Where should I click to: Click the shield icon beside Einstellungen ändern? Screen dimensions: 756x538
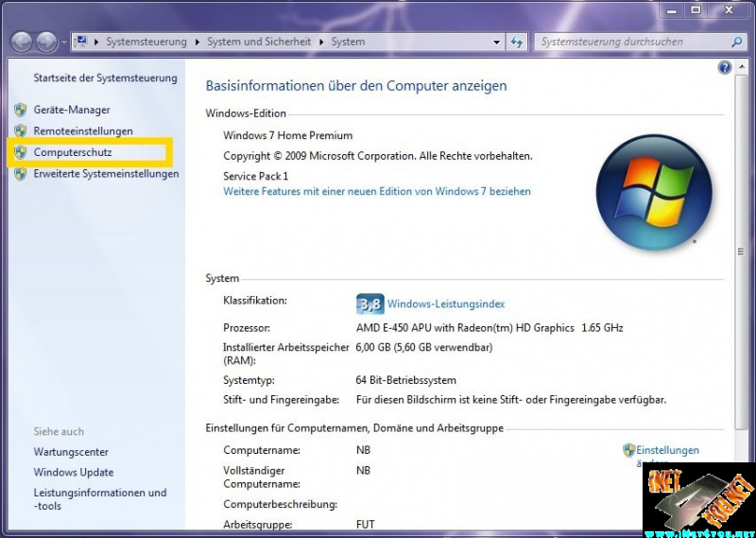click(x=628, y=451)
